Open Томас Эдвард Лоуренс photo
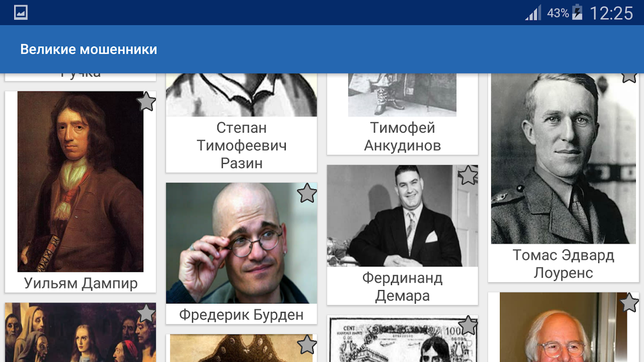Screen dimensions: 644x362 click(x=563, y=158)
